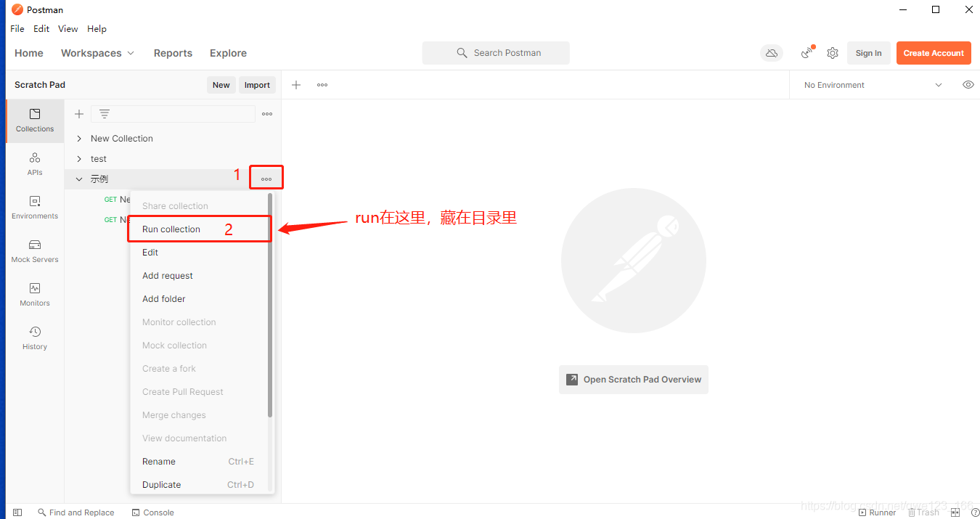
Task: Click the cloud sync status icon
Action: click(772, 53)
